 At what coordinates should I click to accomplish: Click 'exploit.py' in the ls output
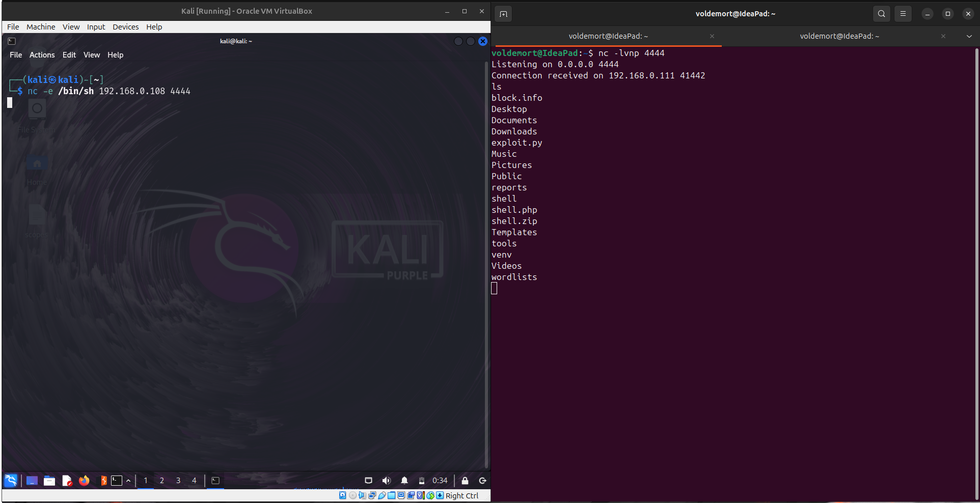click(x=516, y=143)
